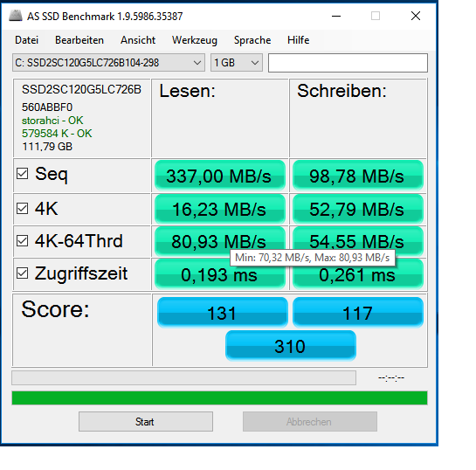Click the Min/Max tooltip text
The width and height of the screenshot is (476, 470).
(313, 258)
